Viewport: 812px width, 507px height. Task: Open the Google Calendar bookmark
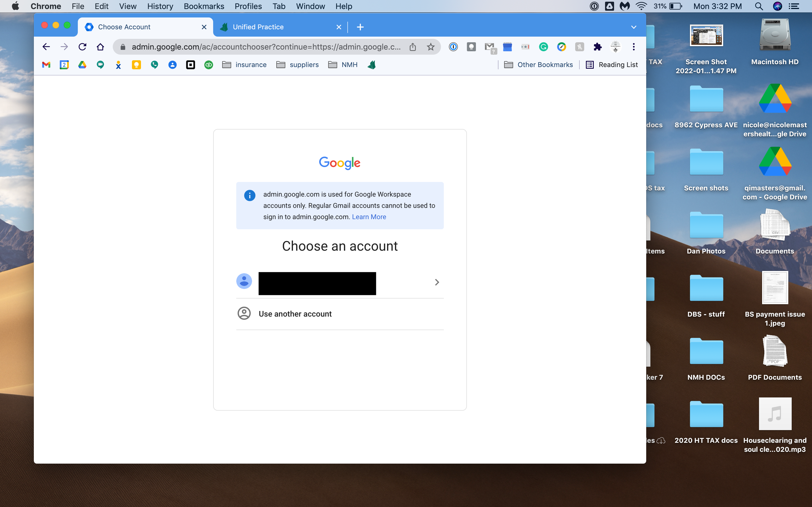(64, 65)
